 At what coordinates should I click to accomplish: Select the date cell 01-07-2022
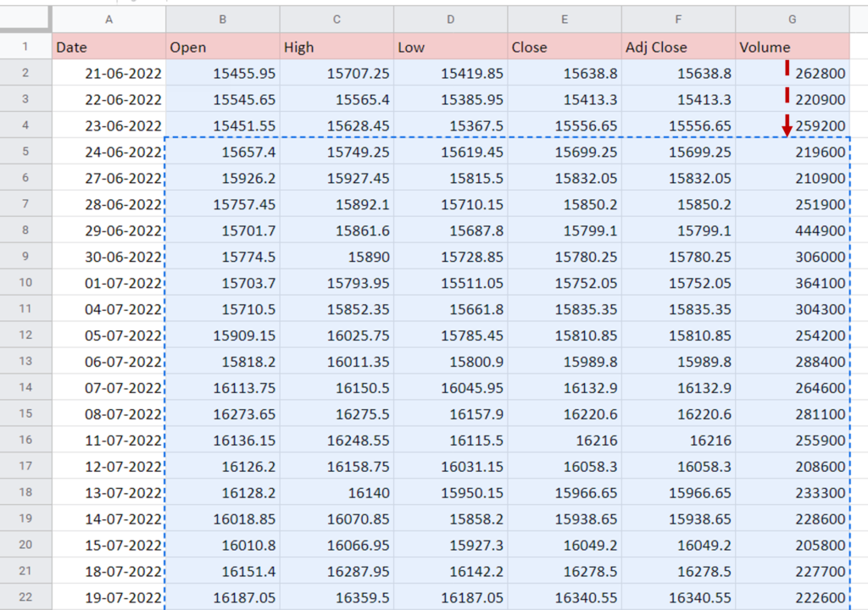click(x=109, y=283)
